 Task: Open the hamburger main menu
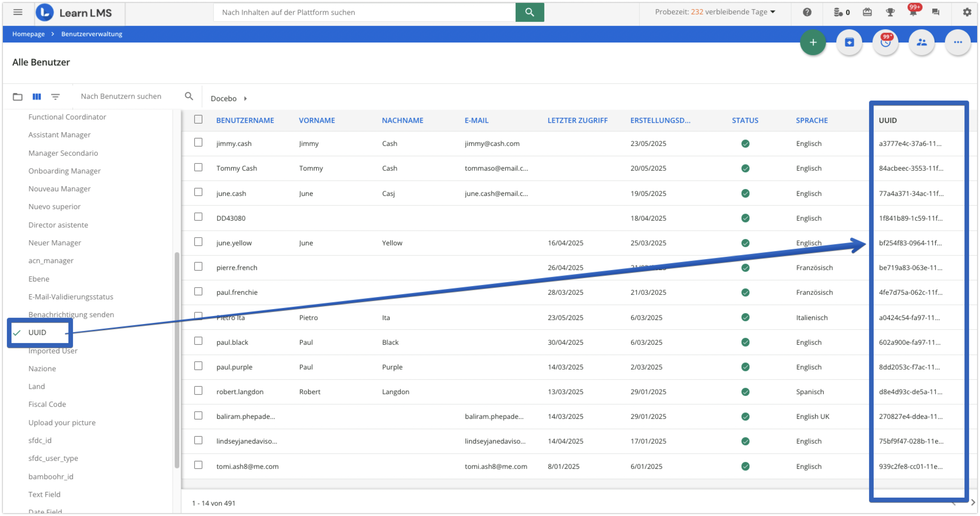[18, 12]
